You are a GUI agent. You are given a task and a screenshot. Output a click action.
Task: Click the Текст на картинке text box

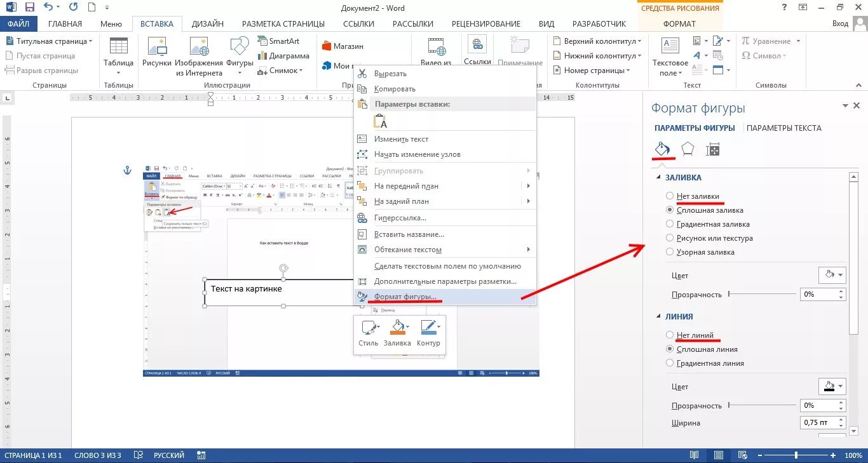pyautogui.click(x=283, y=293)
